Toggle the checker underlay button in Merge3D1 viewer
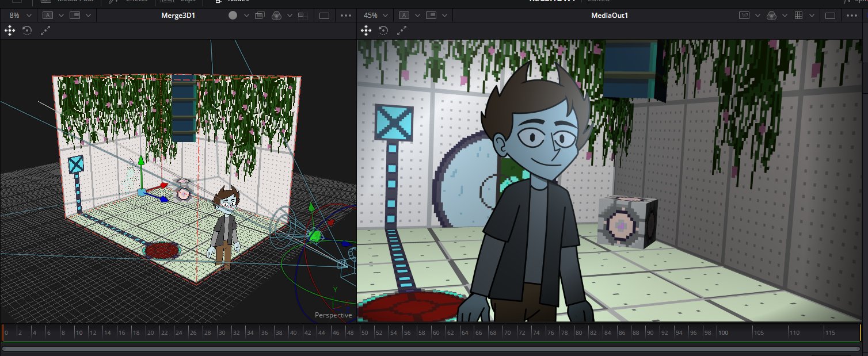 pyautogui.click(x=303, y=16)
